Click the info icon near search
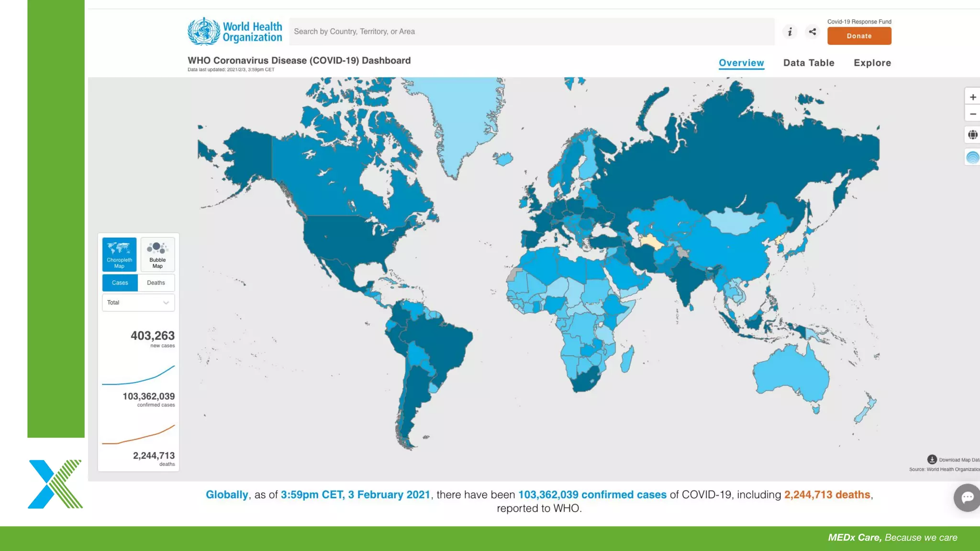Screen dimensions: 980x551 (790, 32)
